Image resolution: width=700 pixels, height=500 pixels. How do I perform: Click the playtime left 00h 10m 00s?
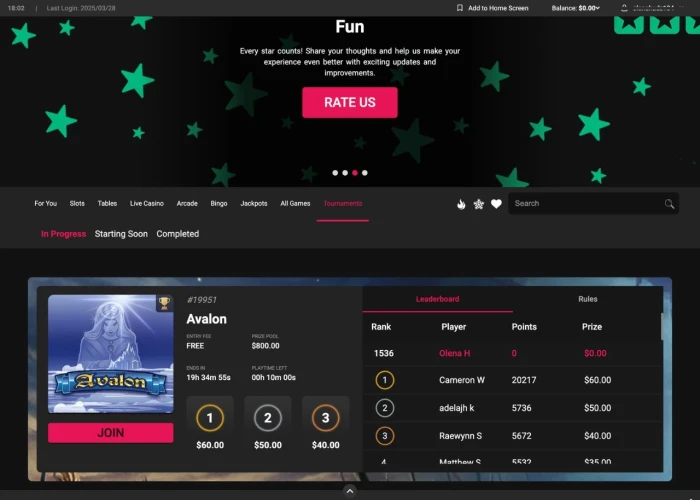[273, 378]
